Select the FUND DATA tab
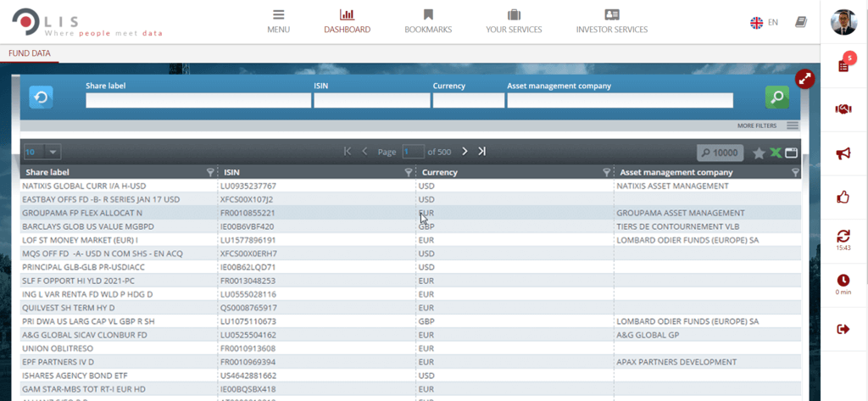This screenshot has width=868, height=401. click(30, 53)
